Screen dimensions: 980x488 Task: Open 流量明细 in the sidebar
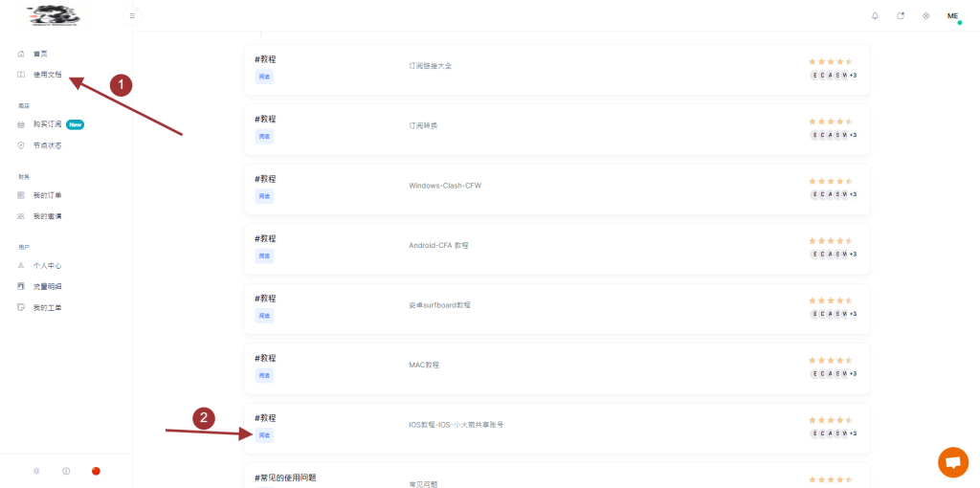click(x=47, y=286)
